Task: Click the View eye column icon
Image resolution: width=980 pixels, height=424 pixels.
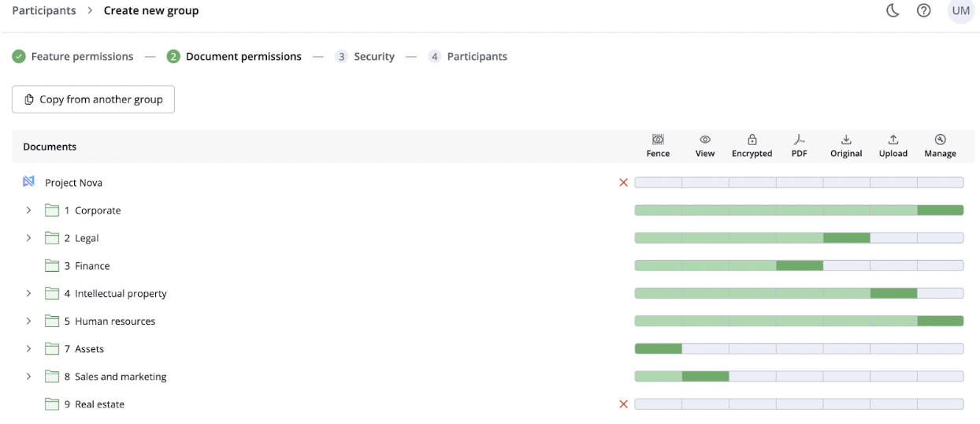Action: click(705, 139)
